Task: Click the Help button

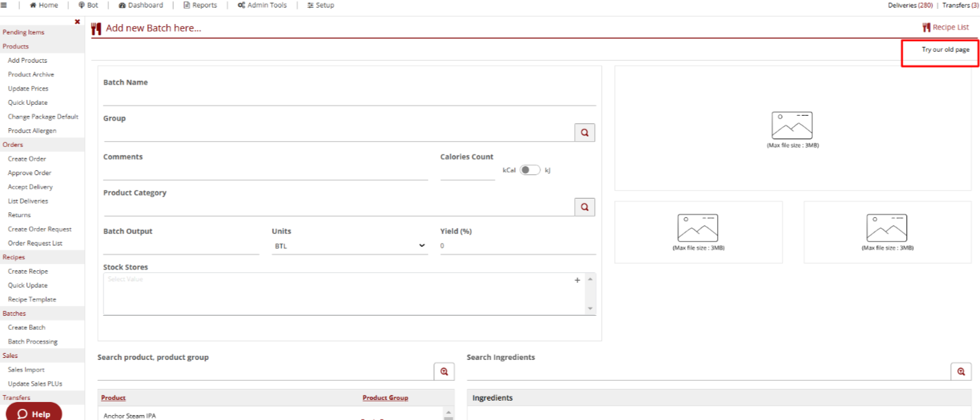Action: [x=34, y=414]
